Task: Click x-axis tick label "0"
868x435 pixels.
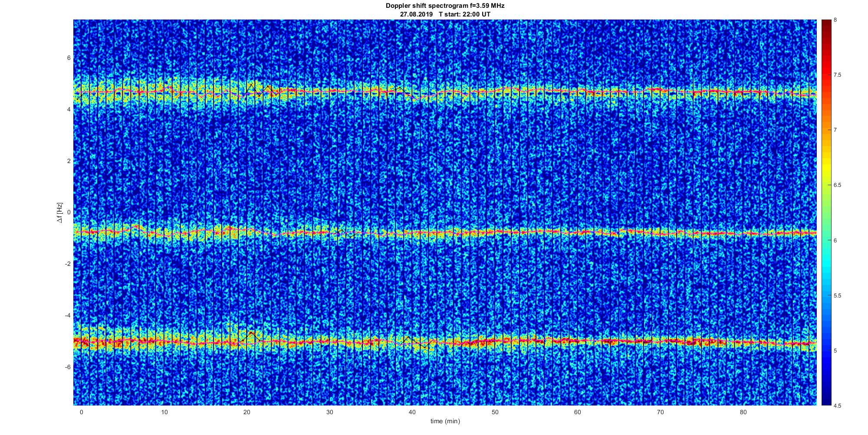Action: [x=81, y=412]
